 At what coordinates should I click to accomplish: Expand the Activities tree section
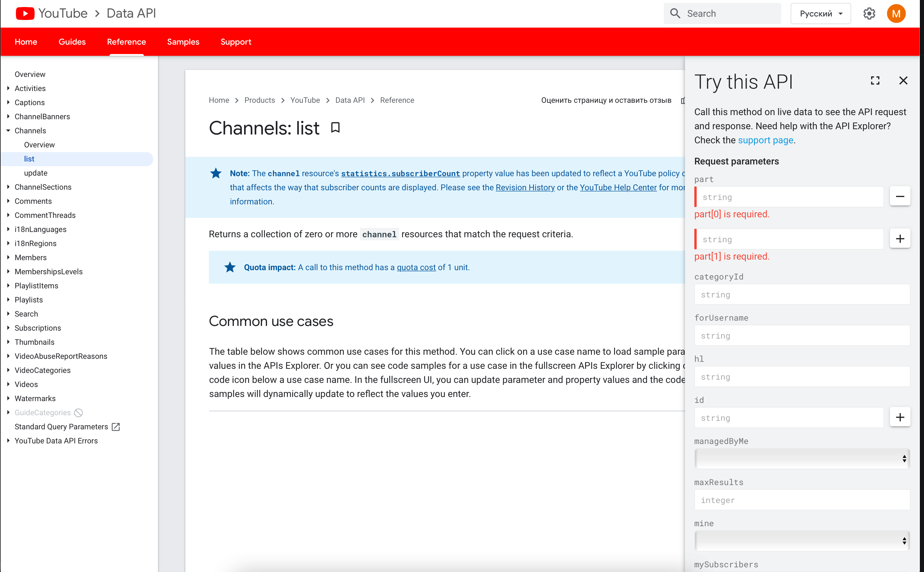coord(8,88)
